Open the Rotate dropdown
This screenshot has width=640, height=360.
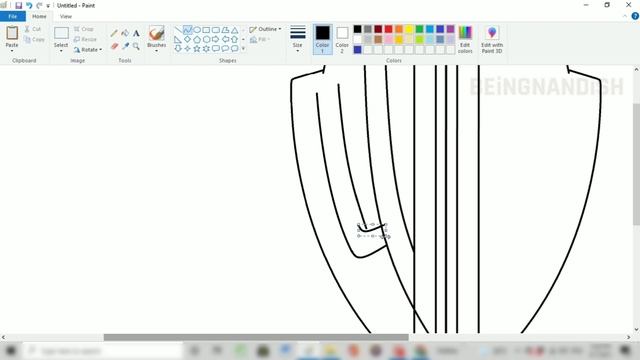(88, 49)
